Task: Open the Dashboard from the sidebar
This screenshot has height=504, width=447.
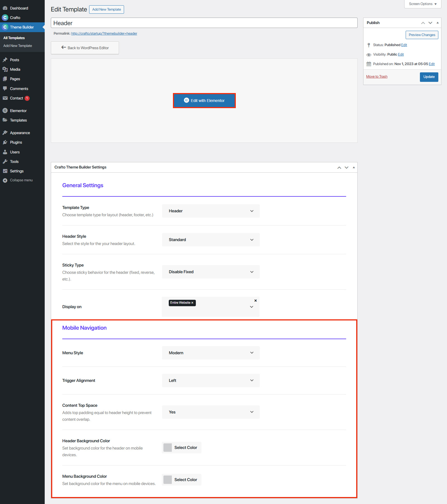Action: (5, 8)
